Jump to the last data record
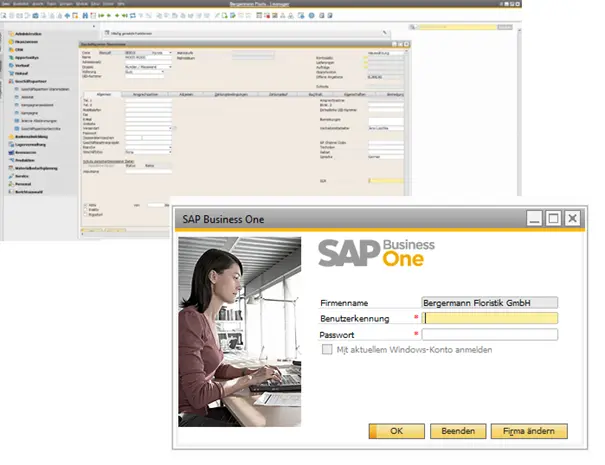Image resolution: width=605 pixels, height=465 pixels. (125, 15)
